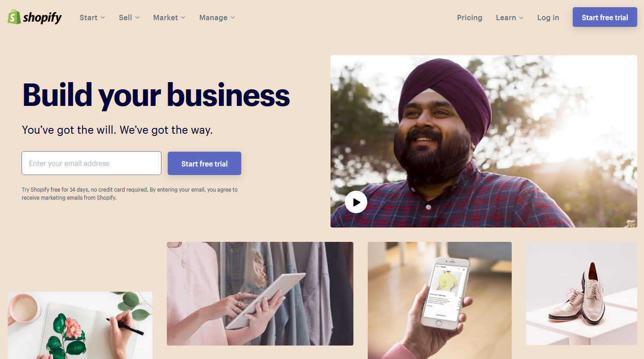Open the hand holding phone image
This screenshot has width=644, height=359.
tap(439, 300)
